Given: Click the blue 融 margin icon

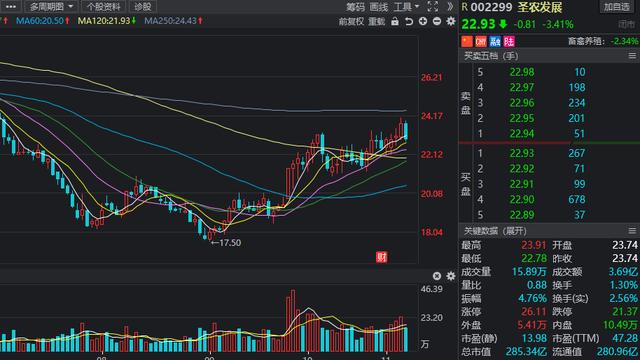Looking at the screenshot, I should (495, 41).
